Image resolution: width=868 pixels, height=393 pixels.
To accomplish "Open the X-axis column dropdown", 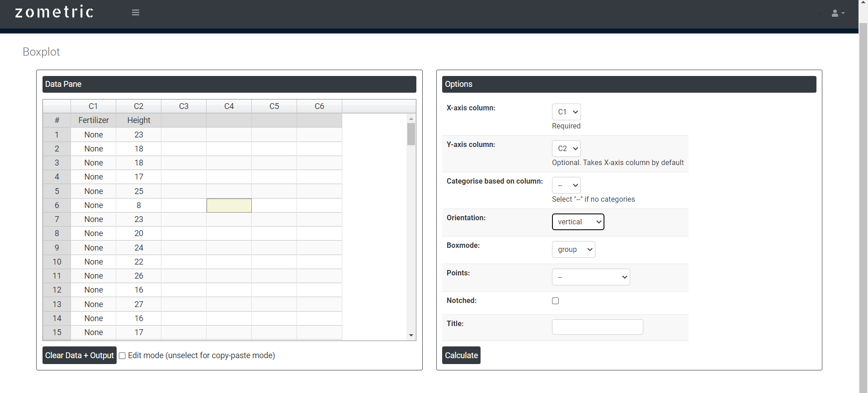I will [x=566, y=112].
